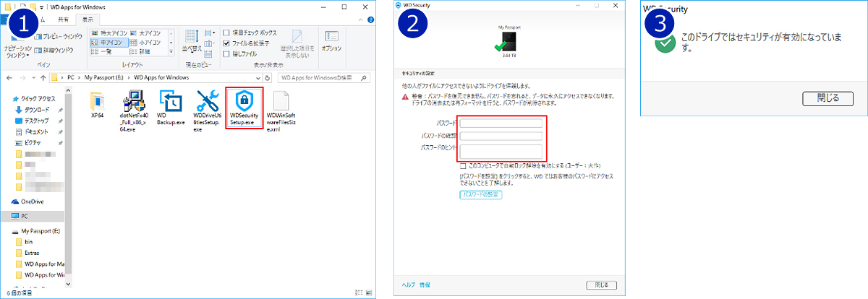Viewport: 868px width, 299px height.
Task: Click the Explorer back arrow
Action: (9, 77)
